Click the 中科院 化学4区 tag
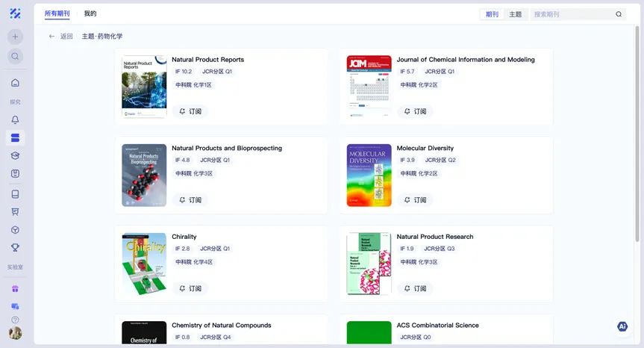 (x=194, y=262)
